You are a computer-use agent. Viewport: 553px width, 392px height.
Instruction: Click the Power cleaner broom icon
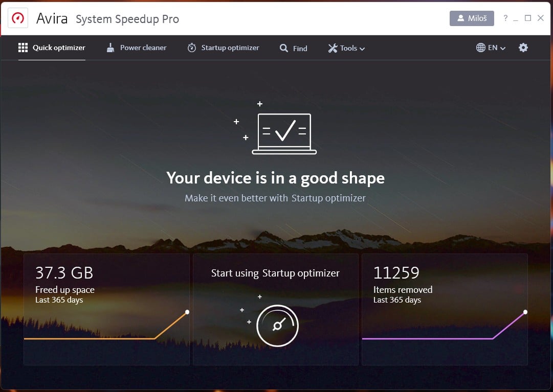(x=110, y=48)
